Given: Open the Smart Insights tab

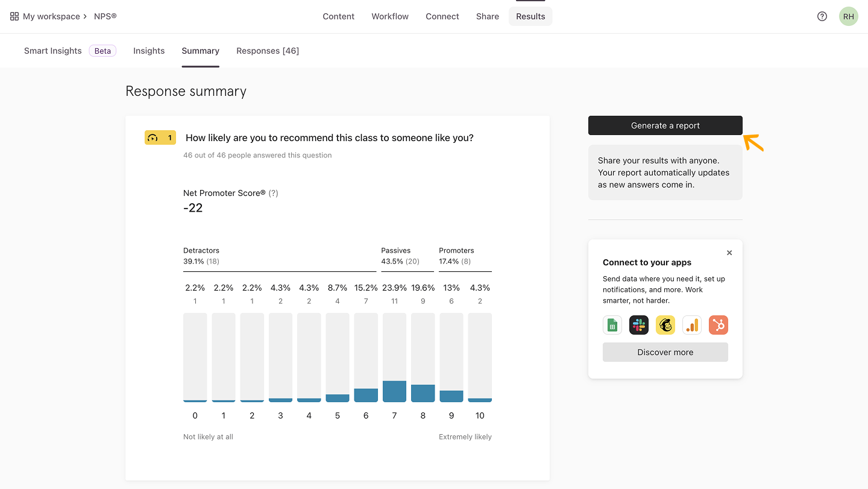Looking at the screenshot, I should pos(53,51).
